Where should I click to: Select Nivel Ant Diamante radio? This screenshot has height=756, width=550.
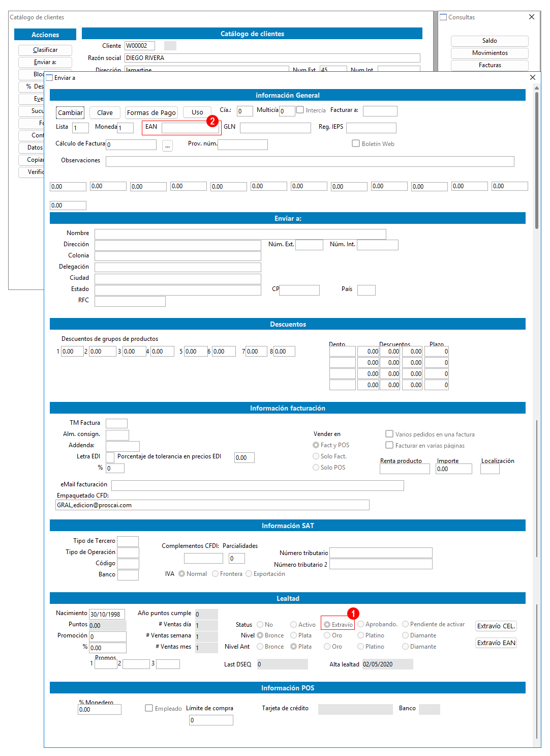(x=405, y=647)
